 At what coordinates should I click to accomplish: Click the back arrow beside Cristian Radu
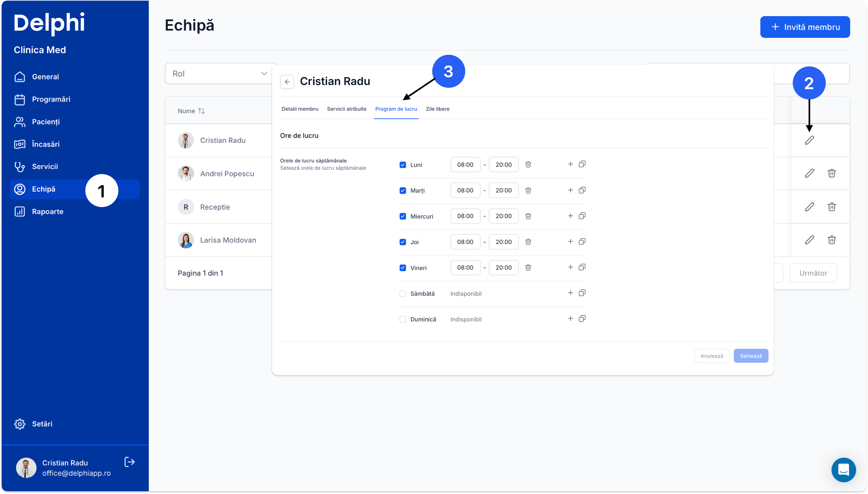tap(287, 82)
